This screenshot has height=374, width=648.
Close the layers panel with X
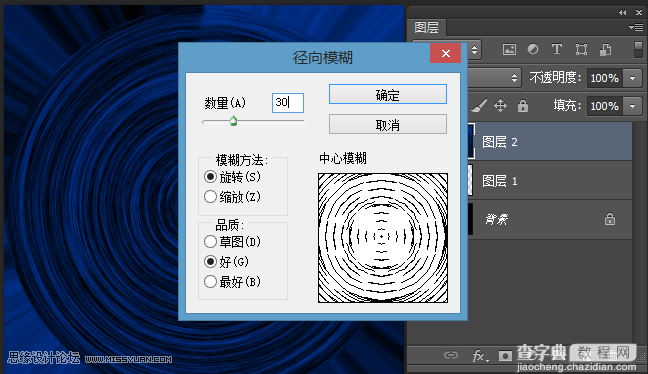[x=638, y=12]
